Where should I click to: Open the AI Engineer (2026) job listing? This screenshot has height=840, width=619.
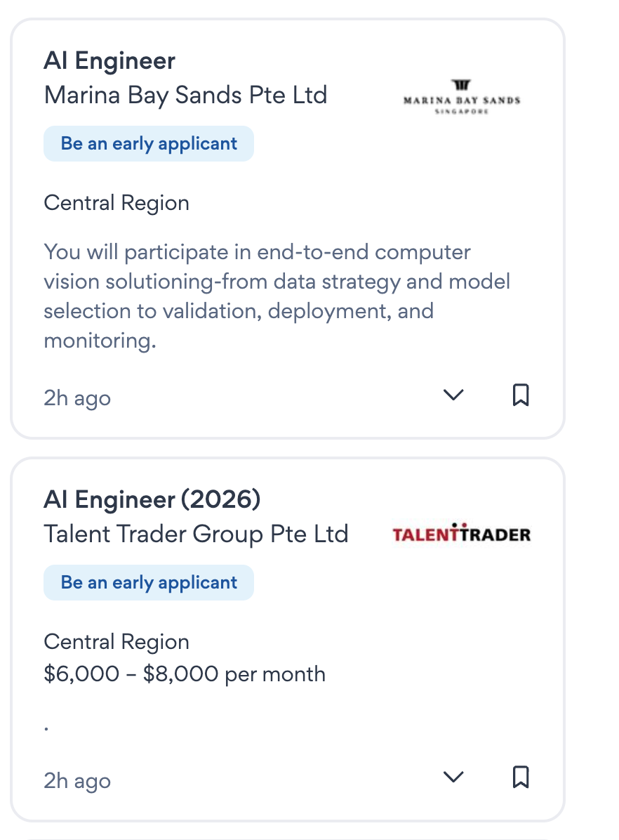(152, 500)
